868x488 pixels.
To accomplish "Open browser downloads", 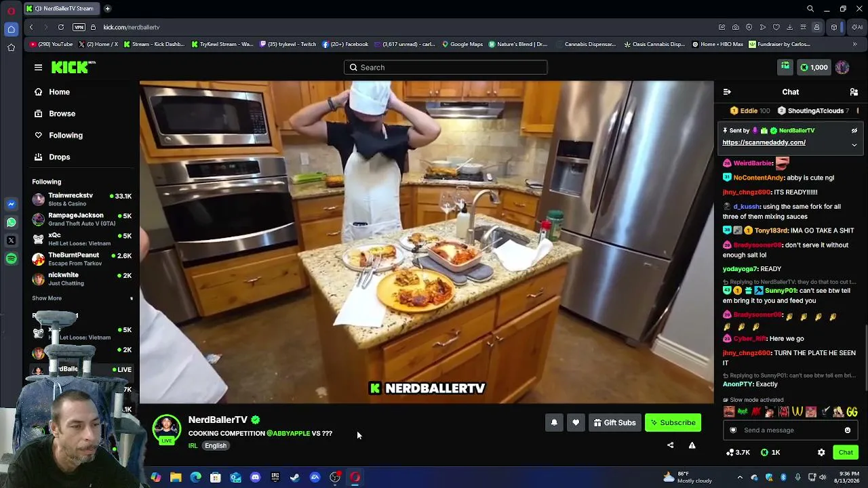I will point(789,27).
